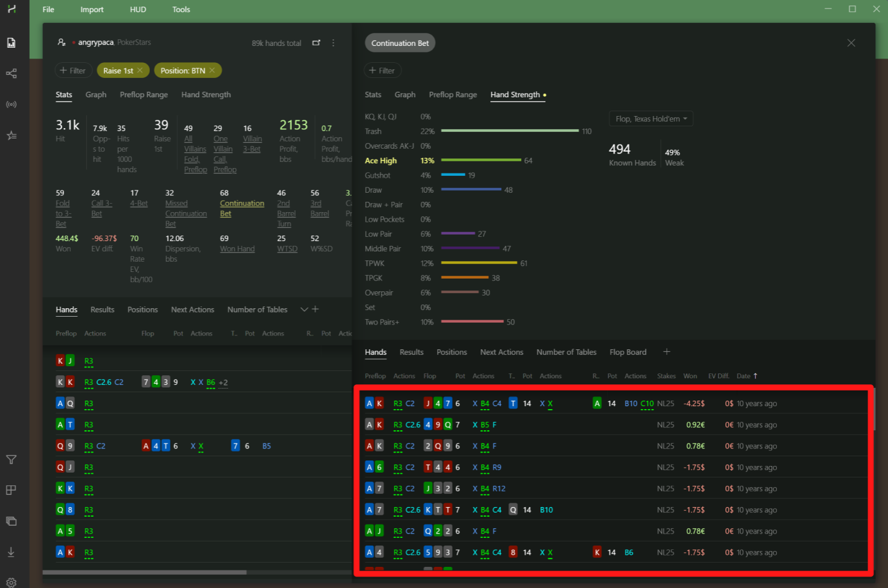Open the funnel filter icon in sidebar

(x=11, y=460)
